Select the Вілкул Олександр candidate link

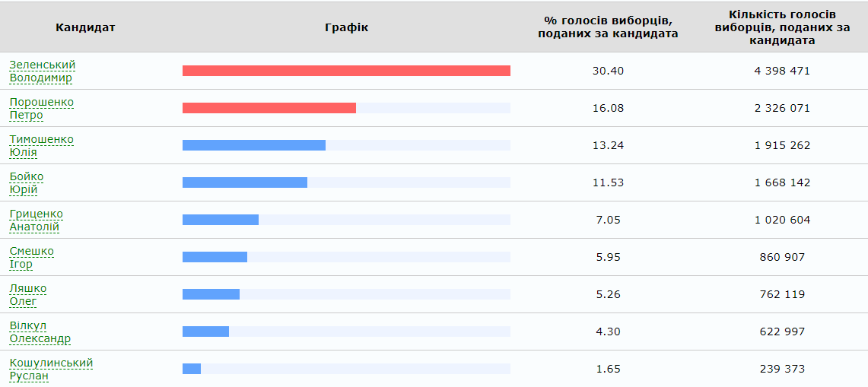point(40,331)
